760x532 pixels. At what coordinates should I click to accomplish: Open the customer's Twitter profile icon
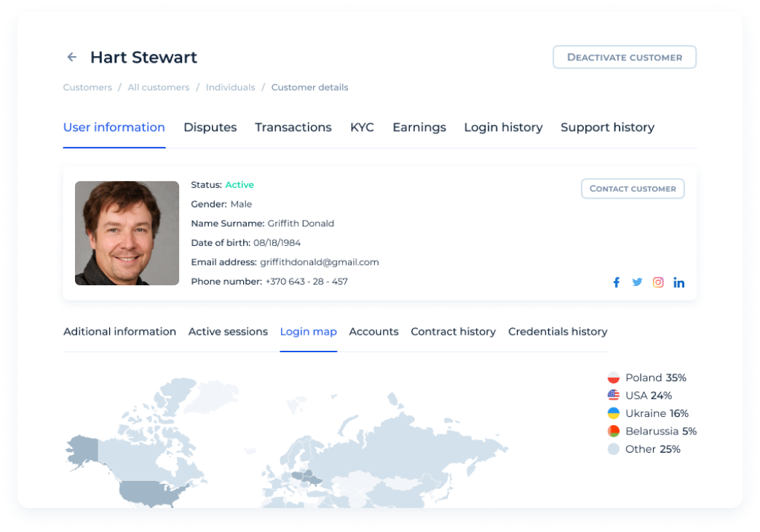637,282
